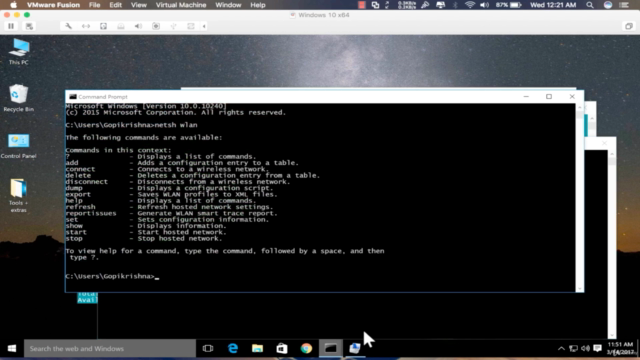Launch Google Chrome from the taskbar
The image size is (640, 360).
point(306,349)
